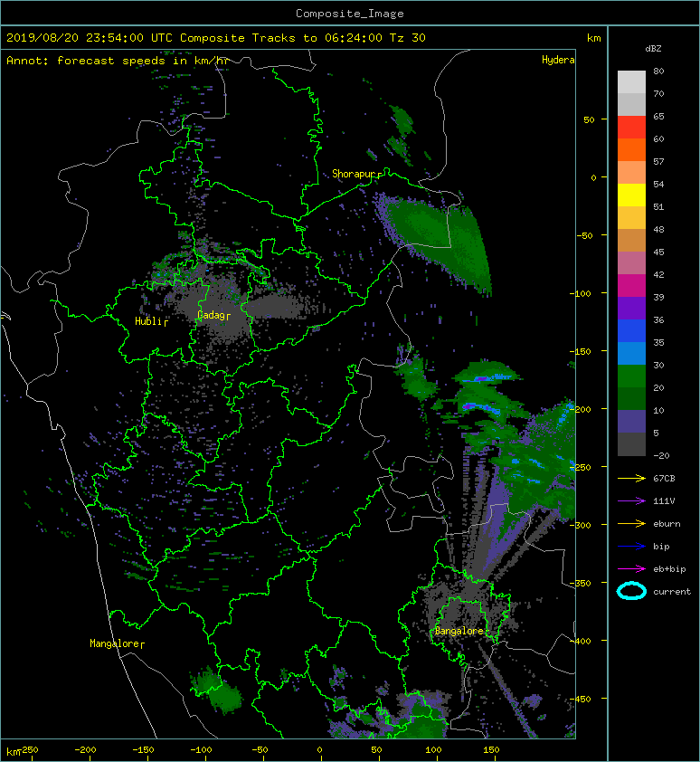Click the purple arrow icon beside 111V
Image resolution: width=700 pixels, height=762 pixels.
coord(631,501)
